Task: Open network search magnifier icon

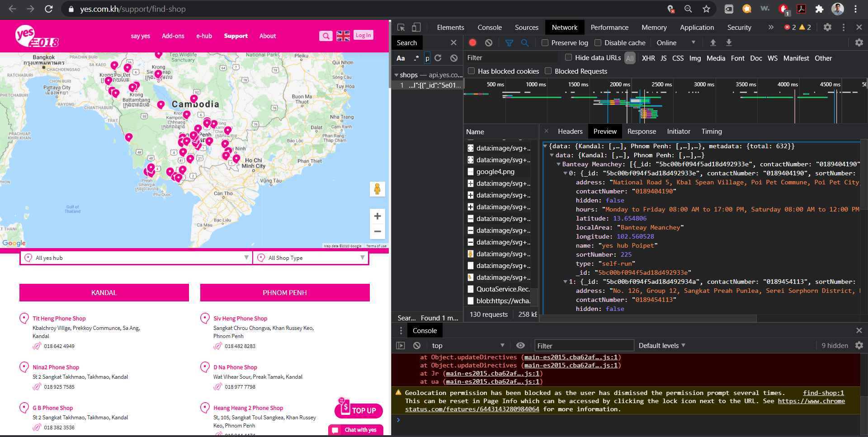Action: point(525,42)
